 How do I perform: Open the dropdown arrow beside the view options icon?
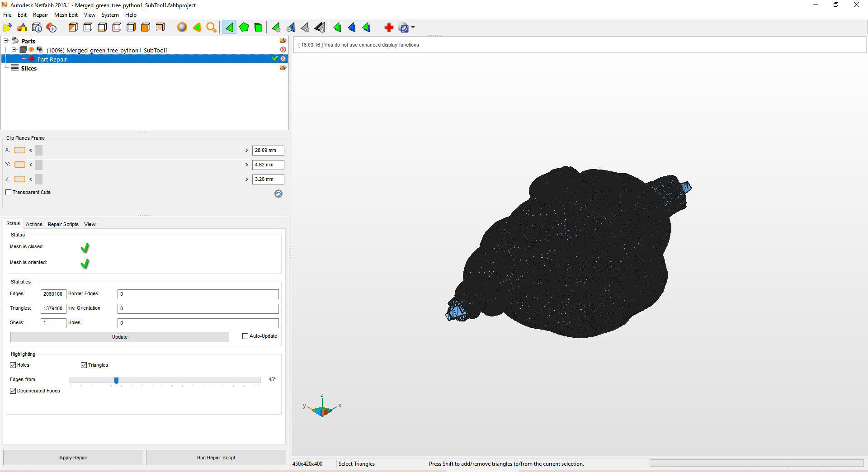point(413,28)
